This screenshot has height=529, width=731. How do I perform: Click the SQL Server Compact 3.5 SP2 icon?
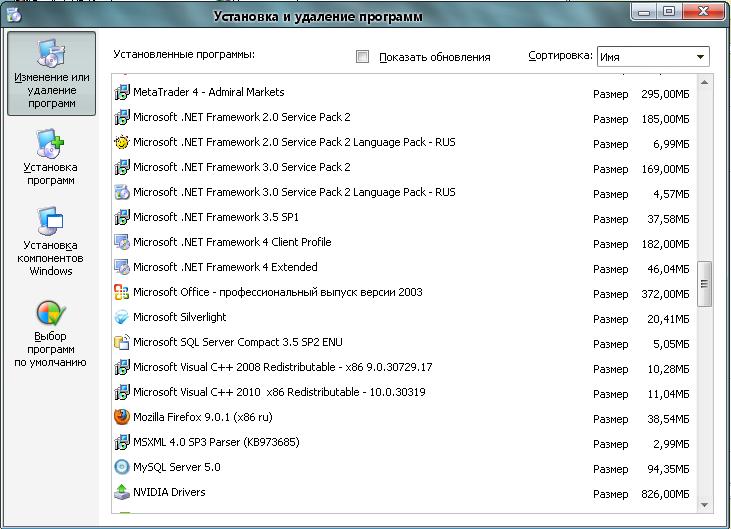tap(122, 342)
